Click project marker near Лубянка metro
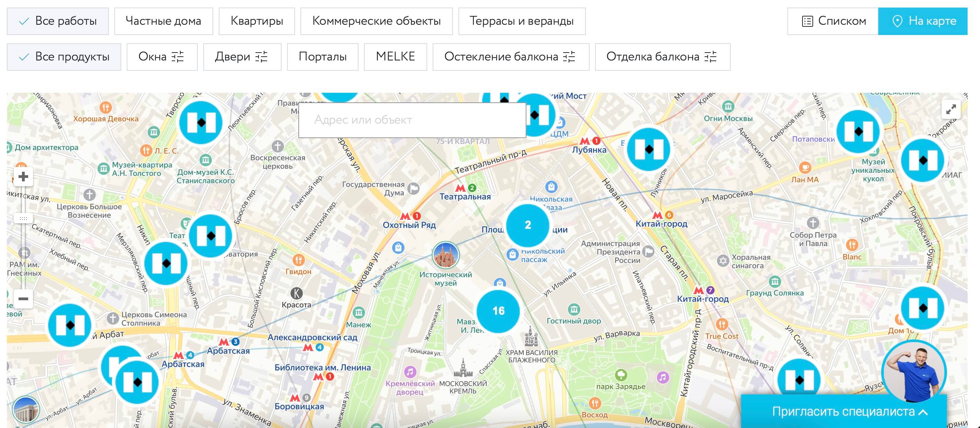 click(649, 149)
